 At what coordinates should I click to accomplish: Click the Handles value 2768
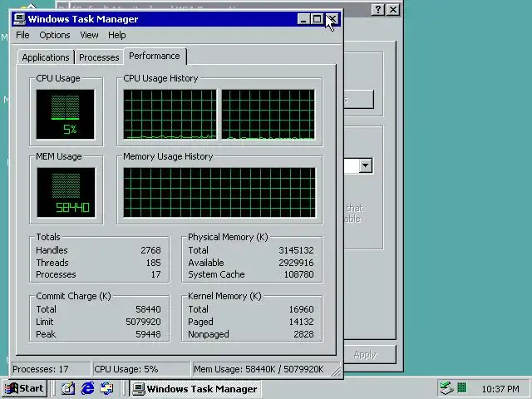coord(150,250)
